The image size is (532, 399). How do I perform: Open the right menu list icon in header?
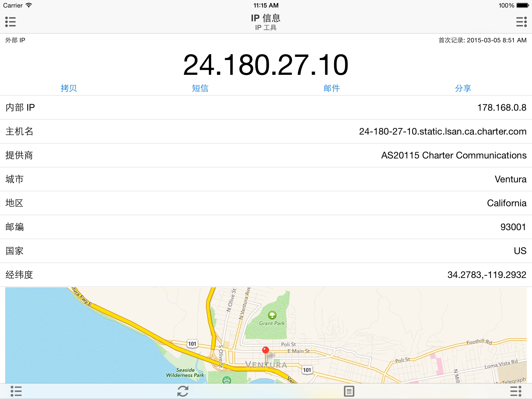[521, 22]
